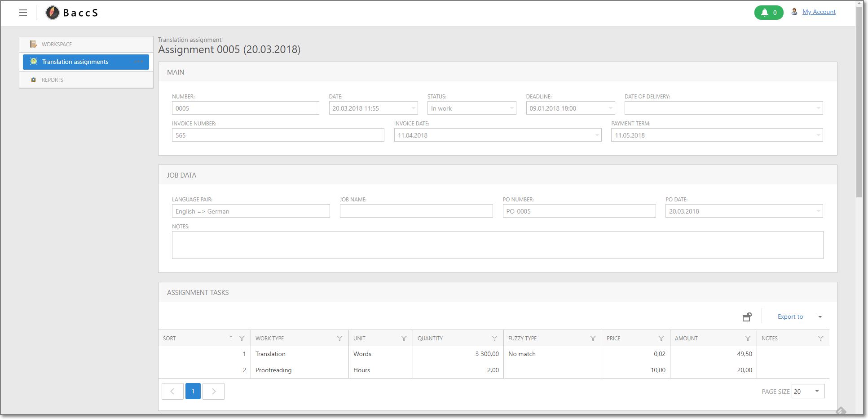Open filter for SORT column
The width and height of the screenshot is (868, 419).
point(242,338)
